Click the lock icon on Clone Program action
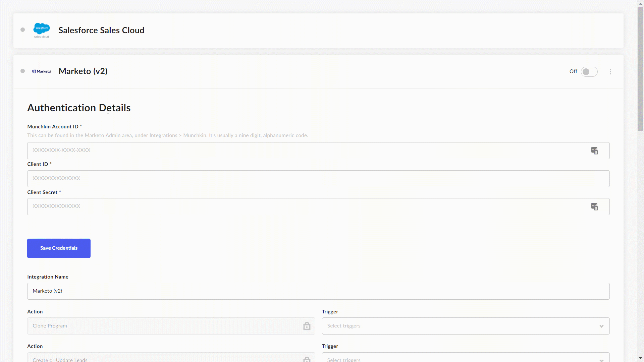This screenshot has height=362, width=644. click(x=307, y=326)
